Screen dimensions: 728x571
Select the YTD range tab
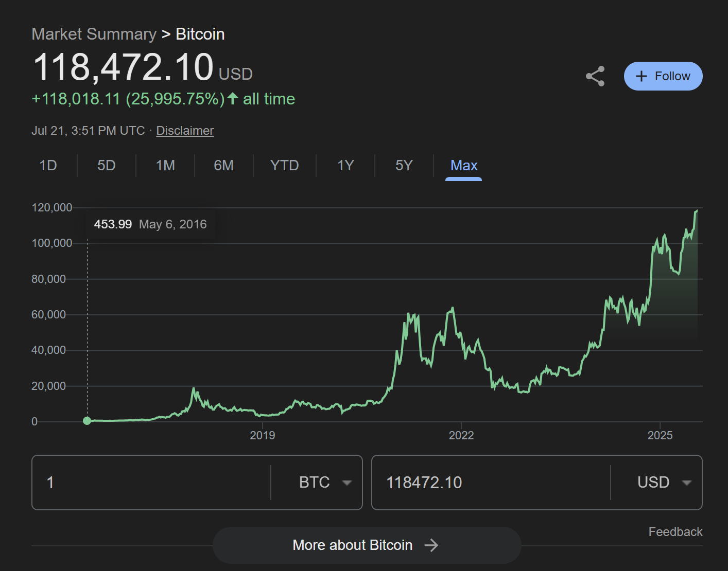point(284,165)
